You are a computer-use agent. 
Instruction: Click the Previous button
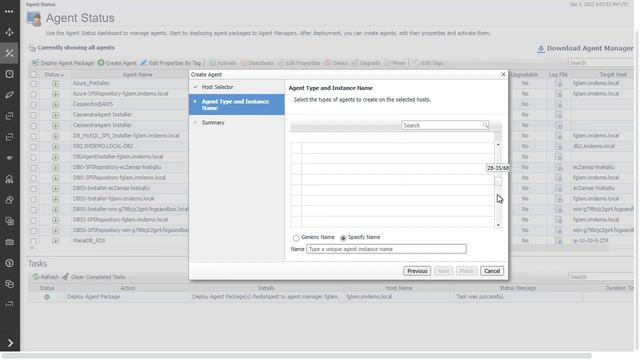417,271
